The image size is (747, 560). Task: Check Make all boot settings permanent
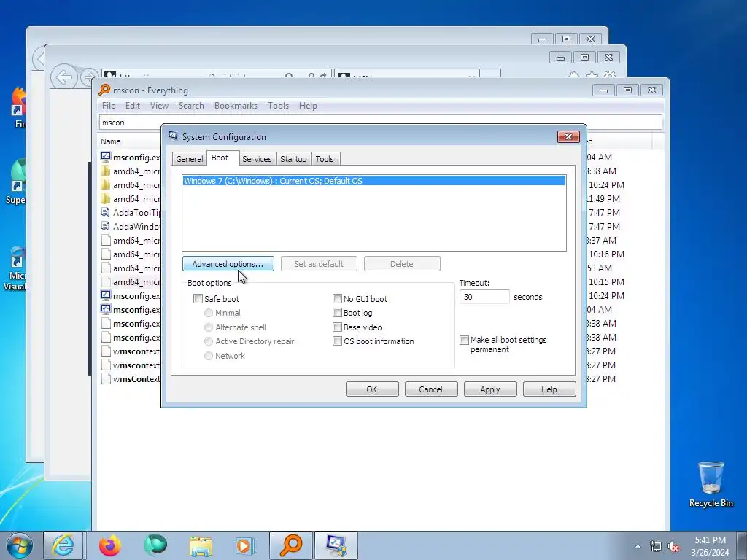(x=464, y=340)
